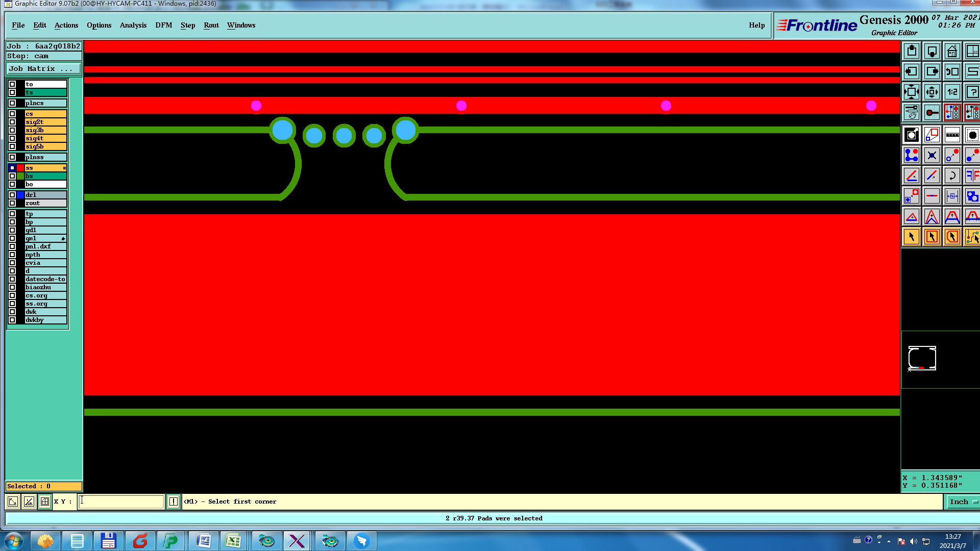Select the area zoom rectangles icon
Viewport: 980px width, 551px height.
pyautogui.click(x=932, y=135)
